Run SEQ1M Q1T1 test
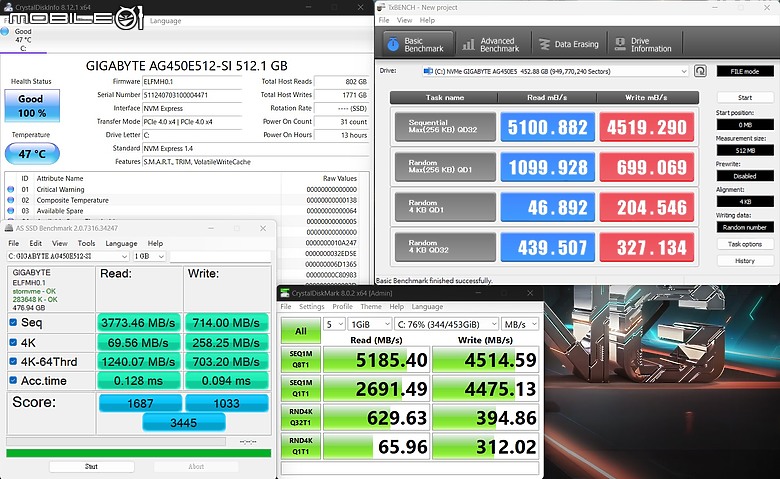The image size is (780, 479). 301,388
